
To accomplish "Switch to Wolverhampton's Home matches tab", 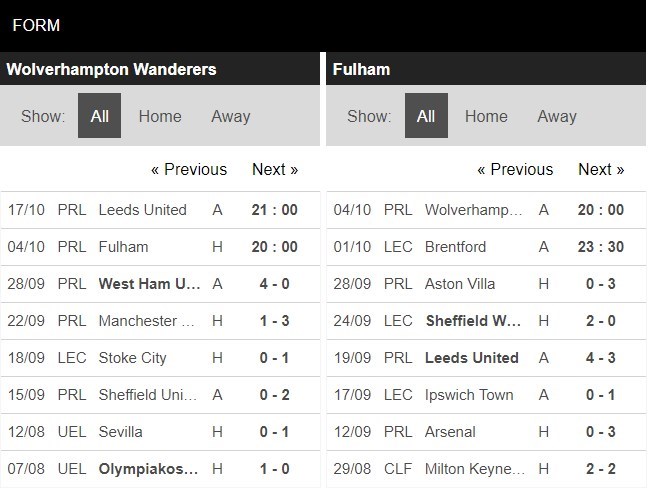I will tap(160, 116).
